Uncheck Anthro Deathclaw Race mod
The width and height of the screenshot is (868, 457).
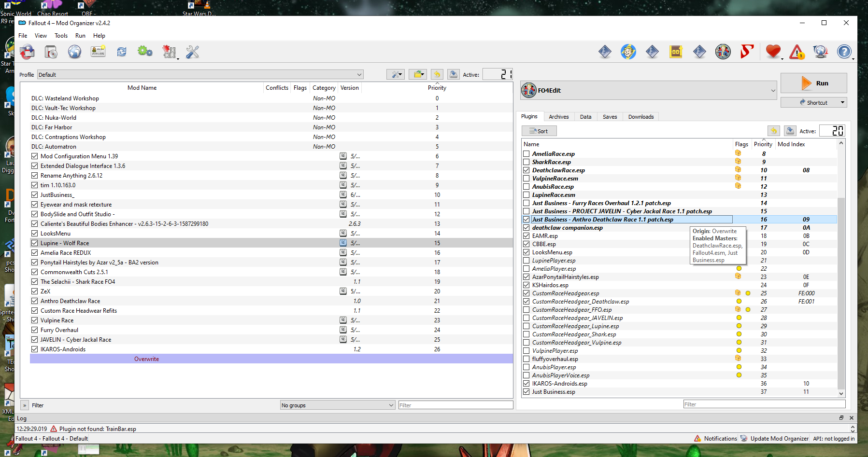point(34,301)
